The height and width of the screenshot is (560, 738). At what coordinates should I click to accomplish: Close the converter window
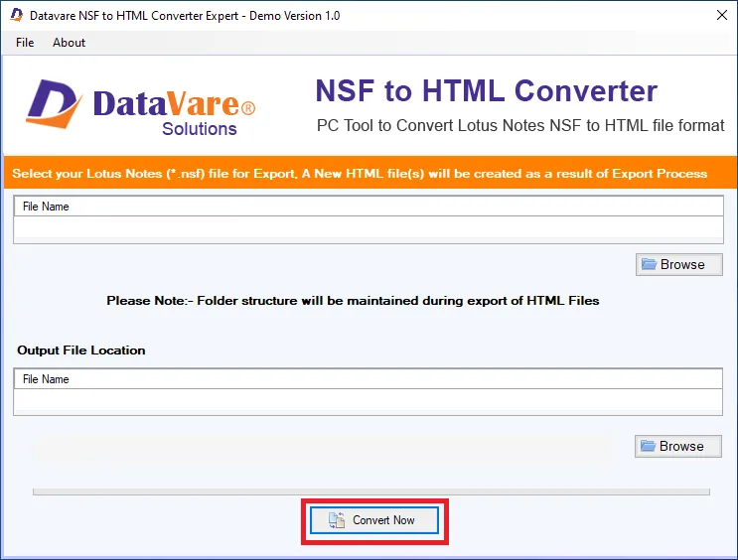click(721, 15)
